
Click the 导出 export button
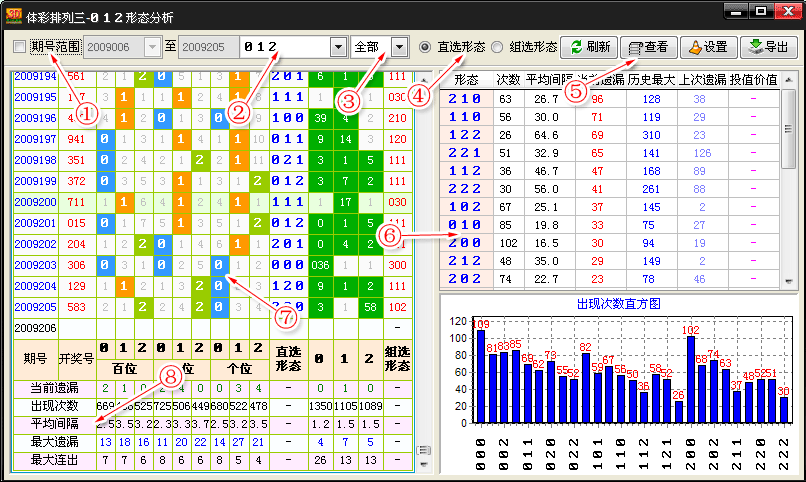point(769,47)
